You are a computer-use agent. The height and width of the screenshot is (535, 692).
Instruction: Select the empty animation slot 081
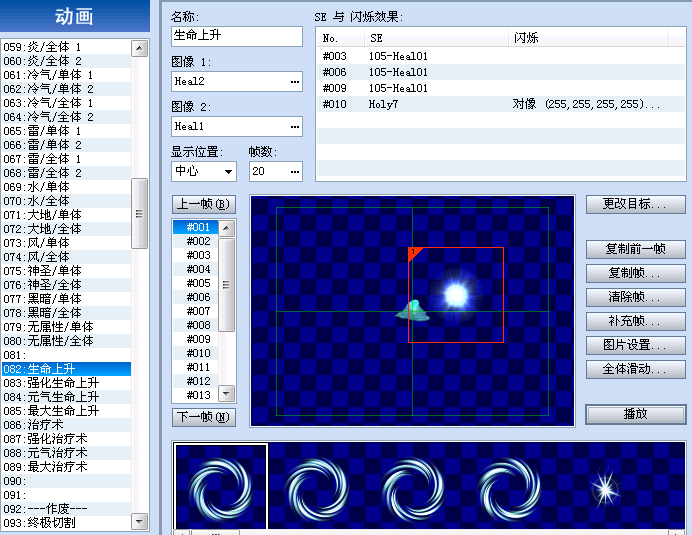pos(66,355)
